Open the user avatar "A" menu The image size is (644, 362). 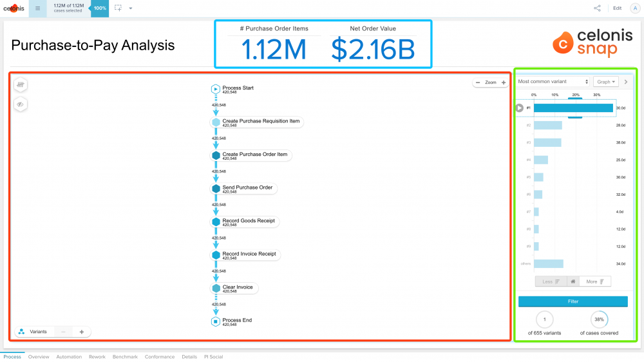tap(634, 8)
